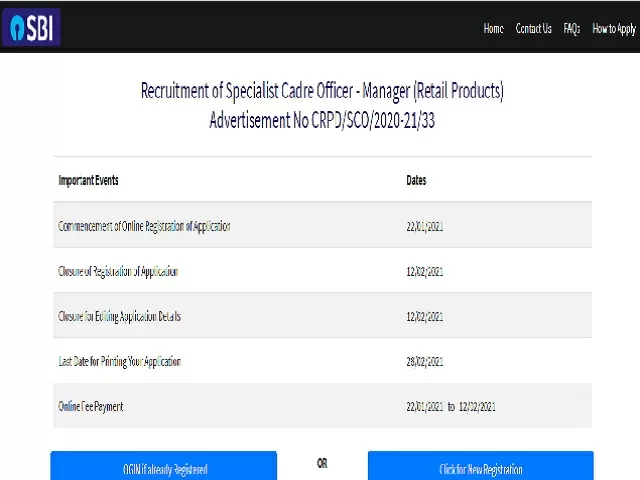
Task: Select the Online Fee Payment label
Action: tap(90, 407)
